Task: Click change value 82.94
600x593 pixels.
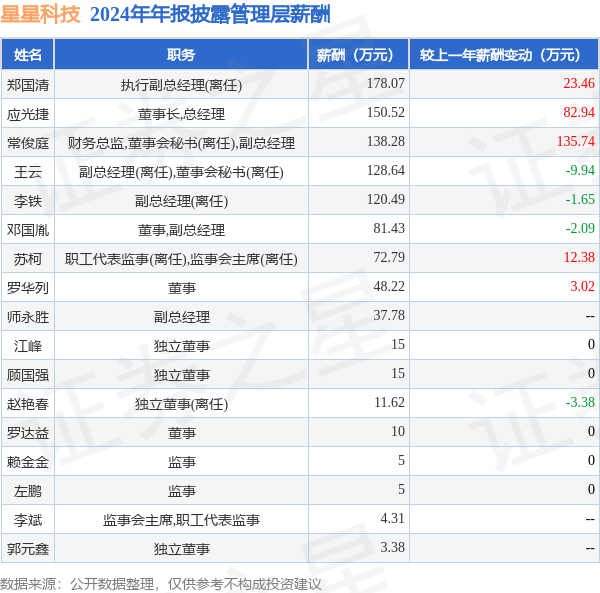Action: [x=579, y=112]
